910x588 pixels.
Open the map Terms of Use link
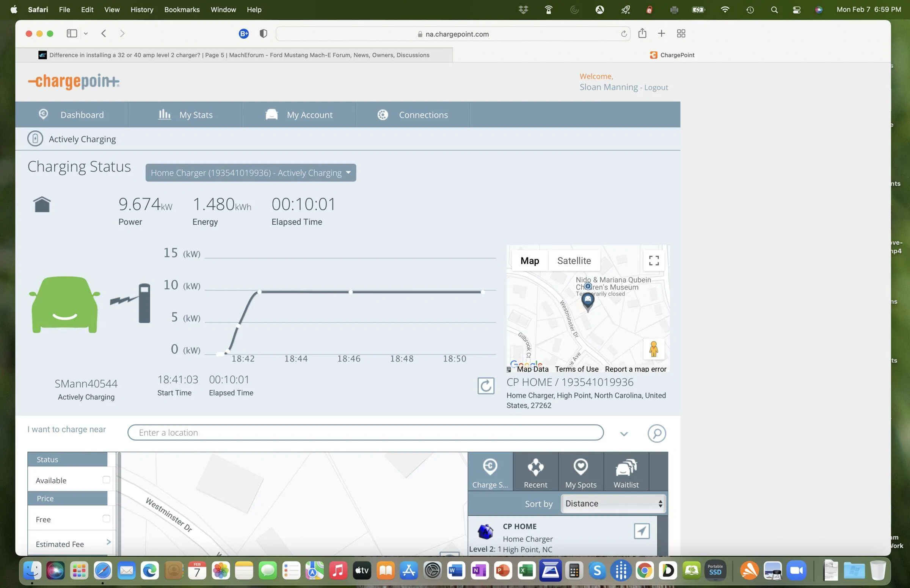tap(576, 369)
